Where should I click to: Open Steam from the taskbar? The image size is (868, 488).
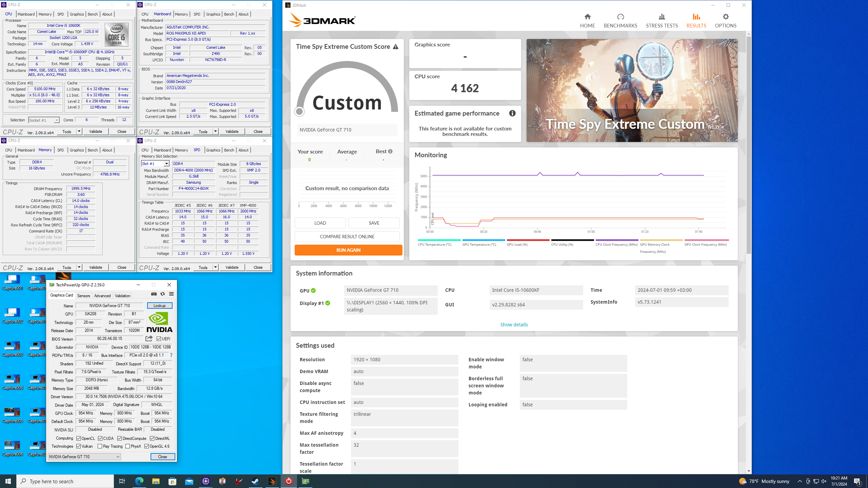pos(255,481)
